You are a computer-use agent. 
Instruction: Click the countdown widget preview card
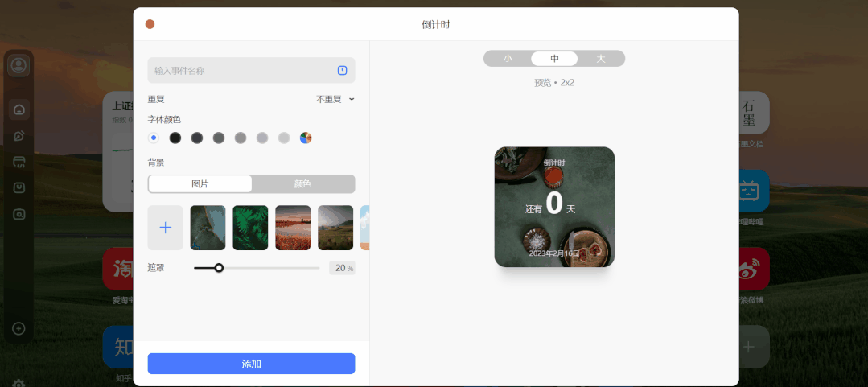554,207
